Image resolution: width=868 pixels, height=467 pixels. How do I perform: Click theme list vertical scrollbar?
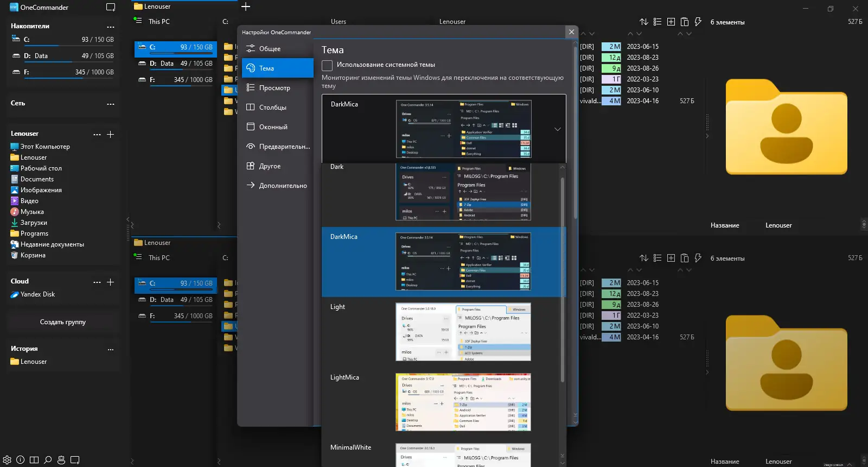563,280
